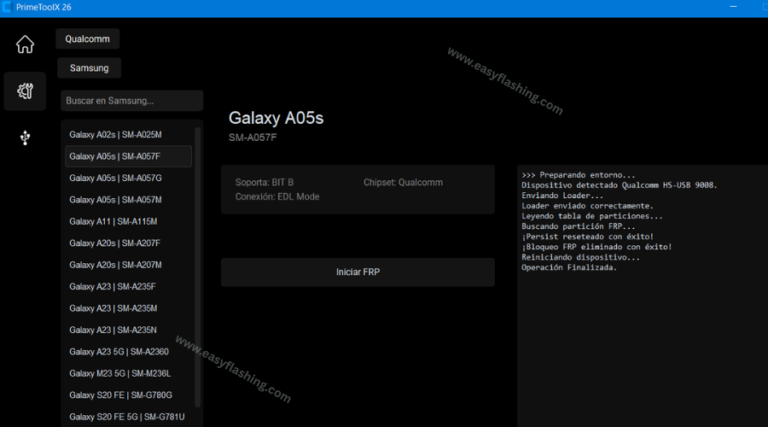768x427 pixels.
Task: Open the USB connection sidebar icon
Action: 25,138
